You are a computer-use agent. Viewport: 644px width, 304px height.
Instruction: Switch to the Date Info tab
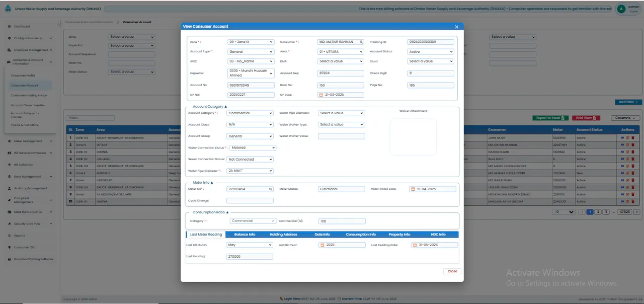pyautogui.click(x=322, y=235)
